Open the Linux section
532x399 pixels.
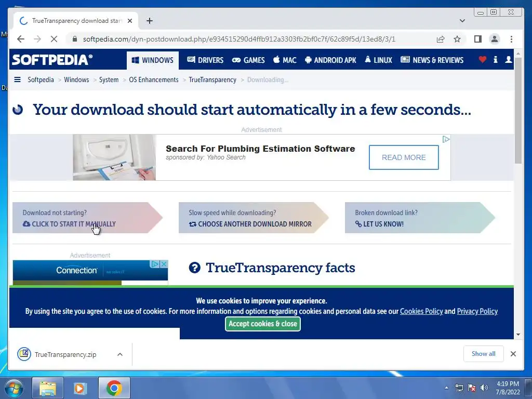point(378,60)
